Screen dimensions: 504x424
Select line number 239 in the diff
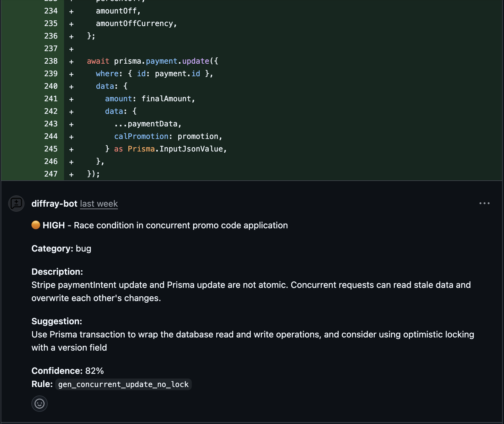point(51,74)
